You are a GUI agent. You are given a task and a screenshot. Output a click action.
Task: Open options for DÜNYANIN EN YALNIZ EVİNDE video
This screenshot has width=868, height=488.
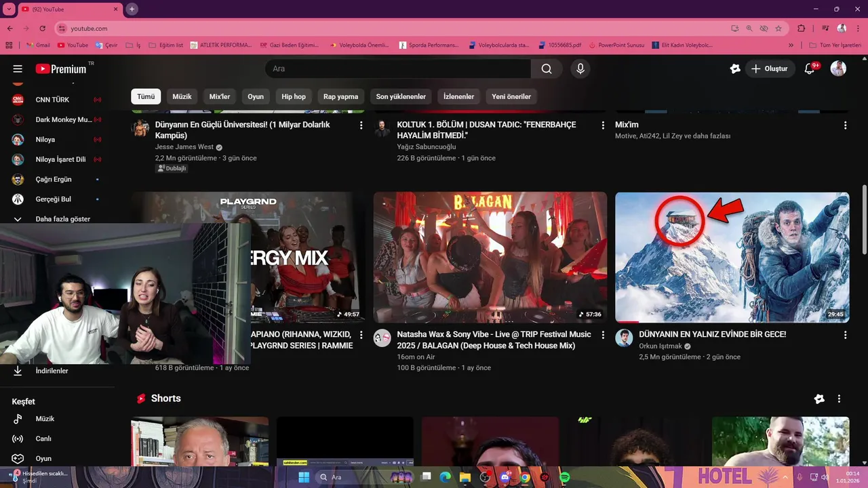(845, 335)
